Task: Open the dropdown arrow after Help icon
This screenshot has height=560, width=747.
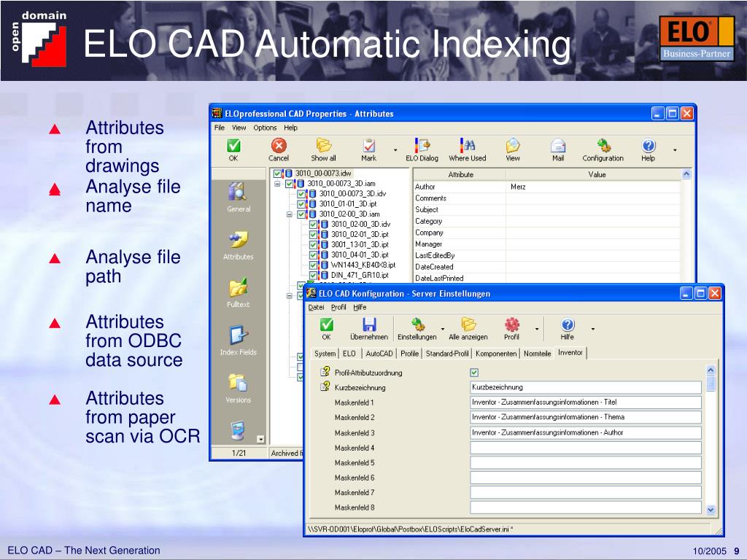Action: tap(675, 150)
